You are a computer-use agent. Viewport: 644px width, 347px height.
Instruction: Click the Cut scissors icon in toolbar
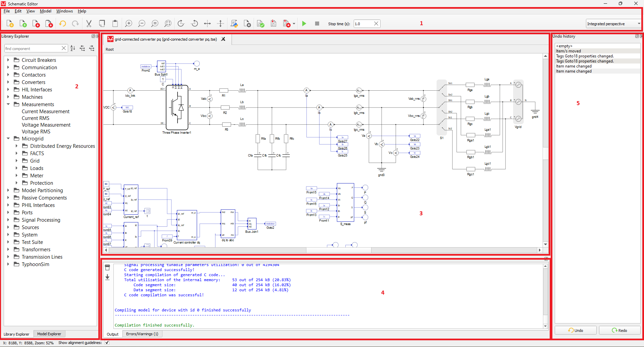[89, 24]
